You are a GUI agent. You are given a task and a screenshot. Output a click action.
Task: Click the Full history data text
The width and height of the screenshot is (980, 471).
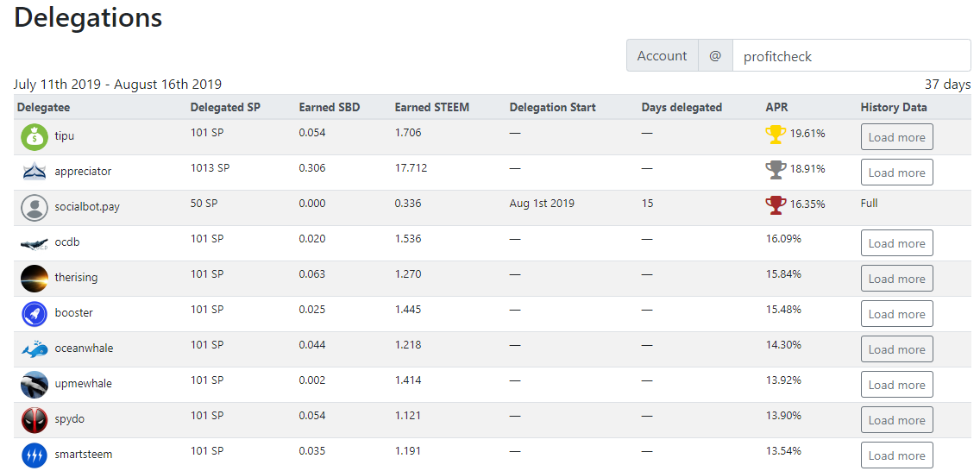[869, 203]
